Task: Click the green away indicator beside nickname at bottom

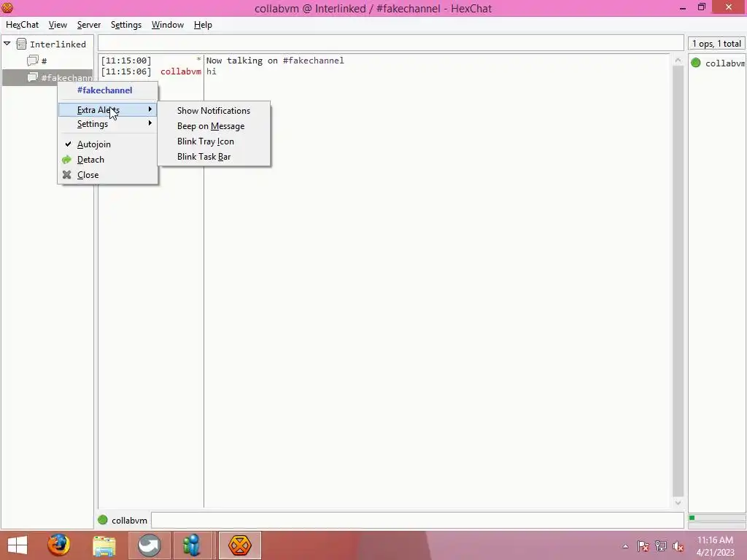Action: [x=102, y=520]
